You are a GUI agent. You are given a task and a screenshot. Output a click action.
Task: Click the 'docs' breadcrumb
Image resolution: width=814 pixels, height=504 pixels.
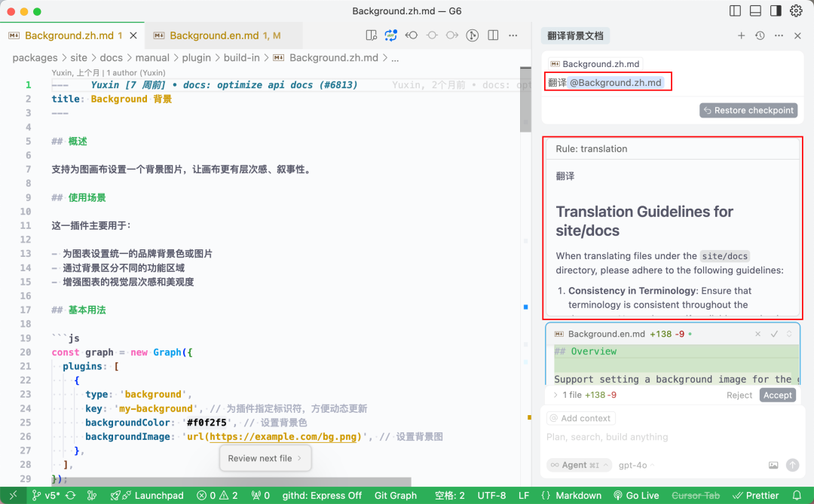[x=111, y=57]
